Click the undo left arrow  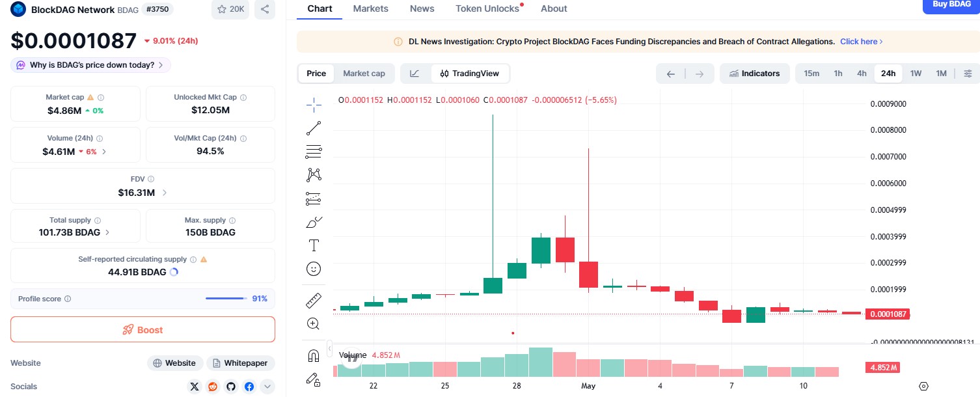click(x=671, y=74)
